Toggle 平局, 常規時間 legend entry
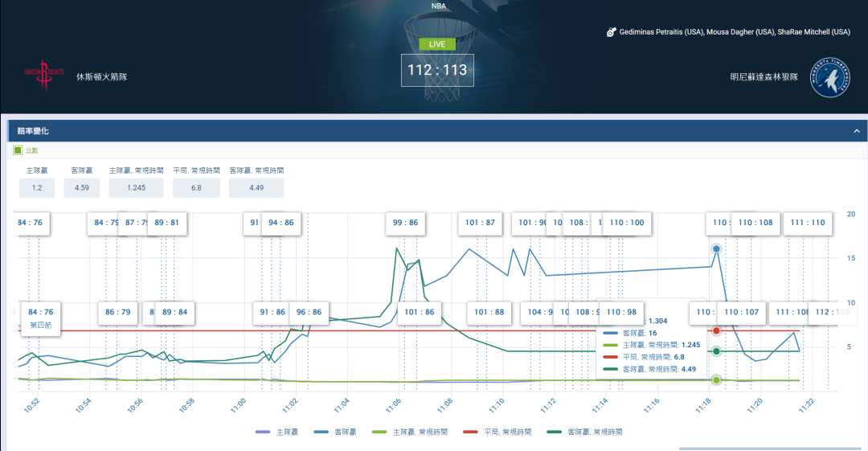This screenshot has height=451, width=868. [x=497, y=433]
